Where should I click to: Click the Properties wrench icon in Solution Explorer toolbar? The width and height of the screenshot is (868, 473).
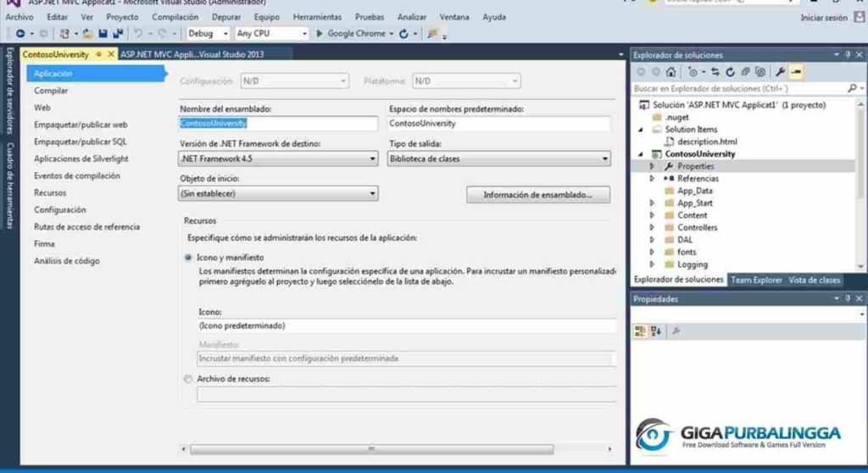pyautogui.click(x=780, y=72)
